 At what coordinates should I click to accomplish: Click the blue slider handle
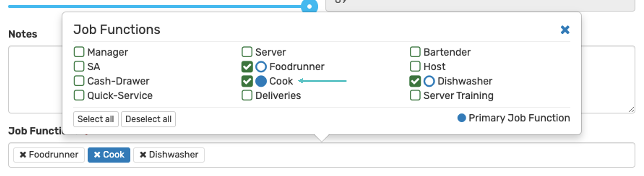(309, 6)
